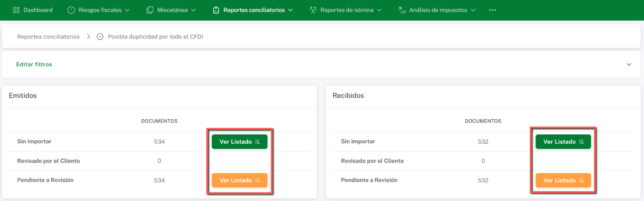This screenshot has width=644, height=201.
Task: View Emitidos Sin Importar listing
Action: coord(240,142)
